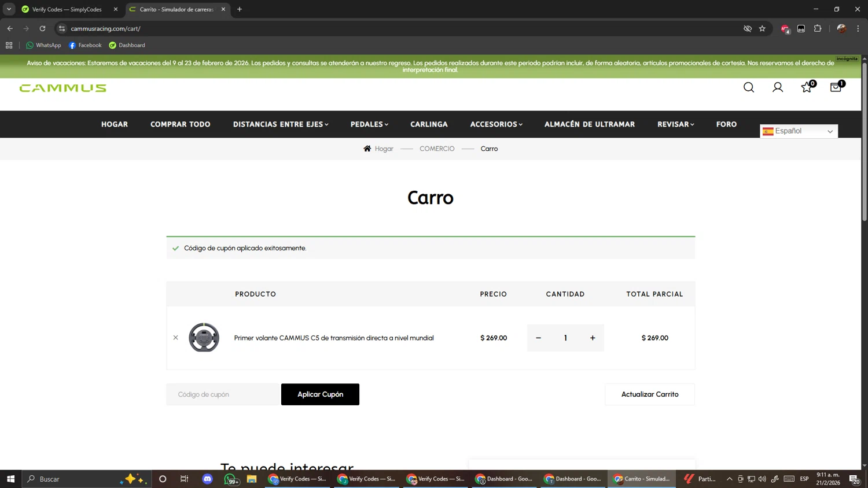Expand DISTANCIAS ENTRE EJES dropdown
Viewport: 868px width, 488px height.
tap(281, 124)
